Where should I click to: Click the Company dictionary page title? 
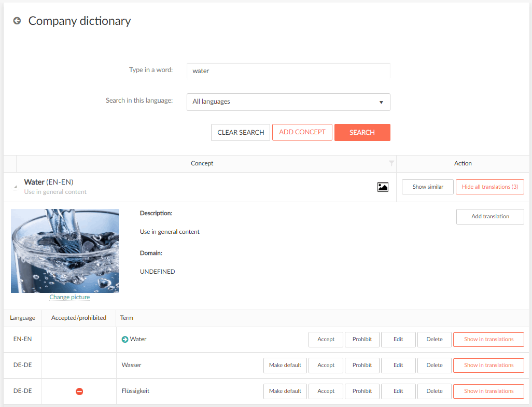79,21
